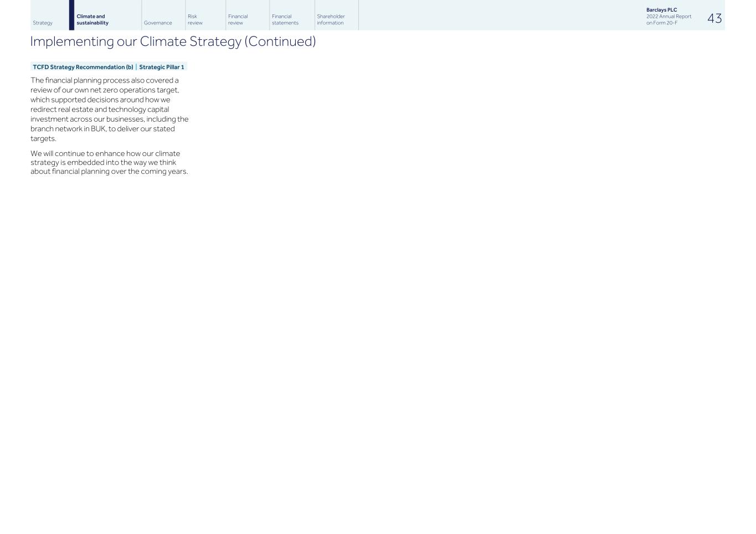756x534 pixels.
Task: Click the dark blue active-section marker bar
Action: click(71, 15)
